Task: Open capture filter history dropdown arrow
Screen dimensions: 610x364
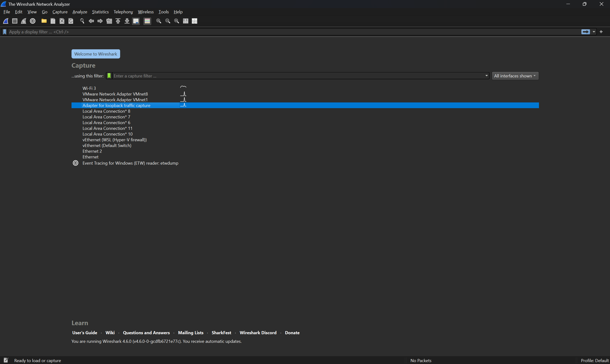Action: [x=486, y=76]
